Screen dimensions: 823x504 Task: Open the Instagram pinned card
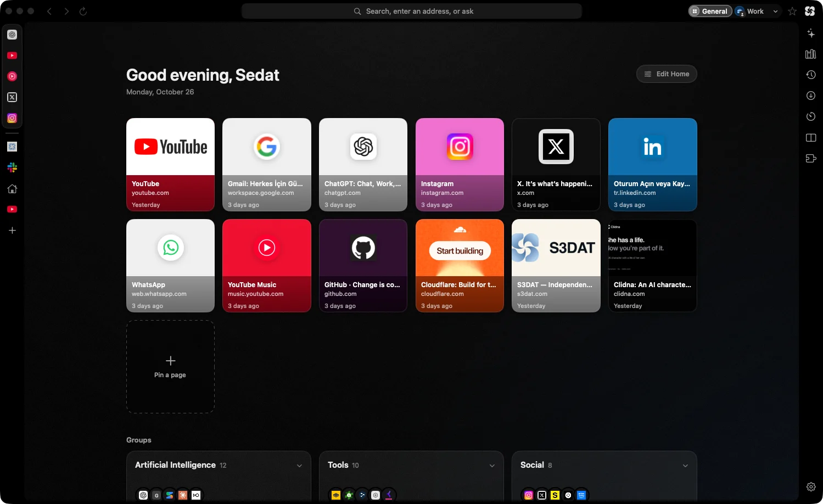tap(460, 165)
